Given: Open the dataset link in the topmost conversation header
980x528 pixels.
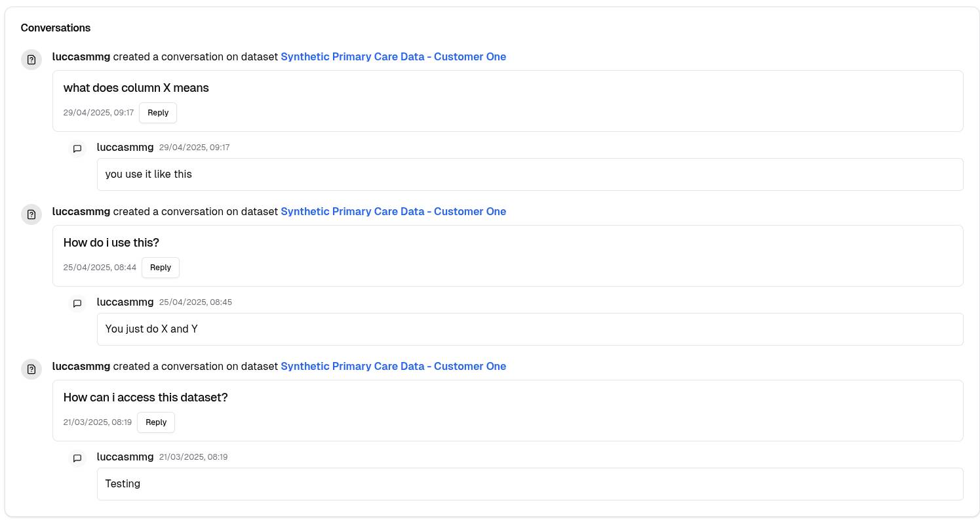Looking at the screenshot, I should (393, 57).
